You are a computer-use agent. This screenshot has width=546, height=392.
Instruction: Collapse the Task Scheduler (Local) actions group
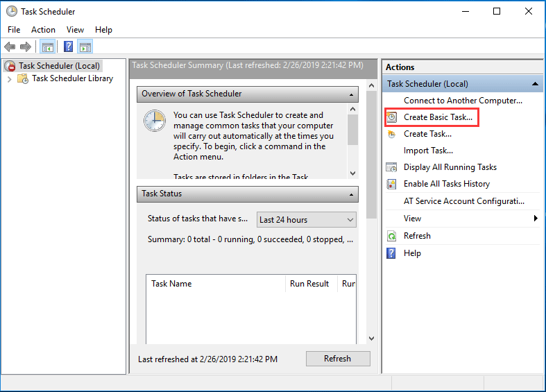(x=535, y=84)
